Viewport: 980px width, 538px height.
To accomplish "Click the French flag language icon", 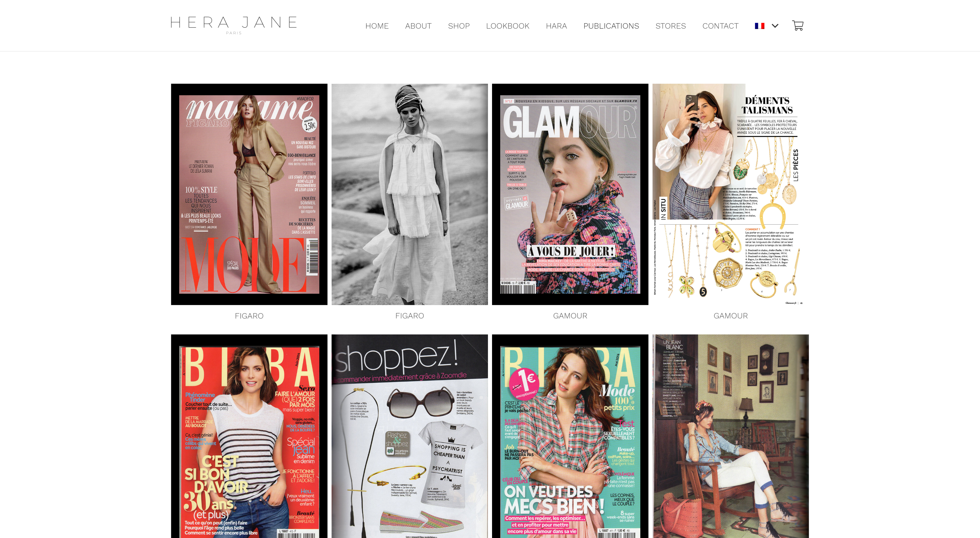I will [x=759, y=26].
